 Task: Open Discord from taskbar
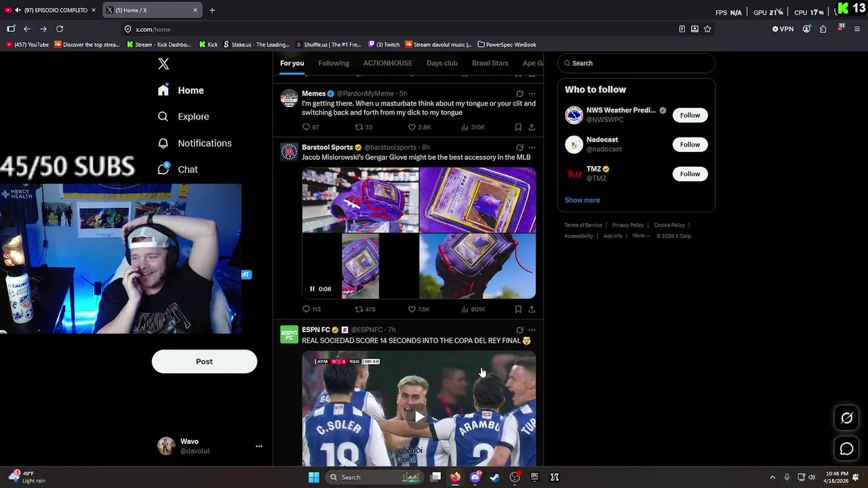(475, 477)
